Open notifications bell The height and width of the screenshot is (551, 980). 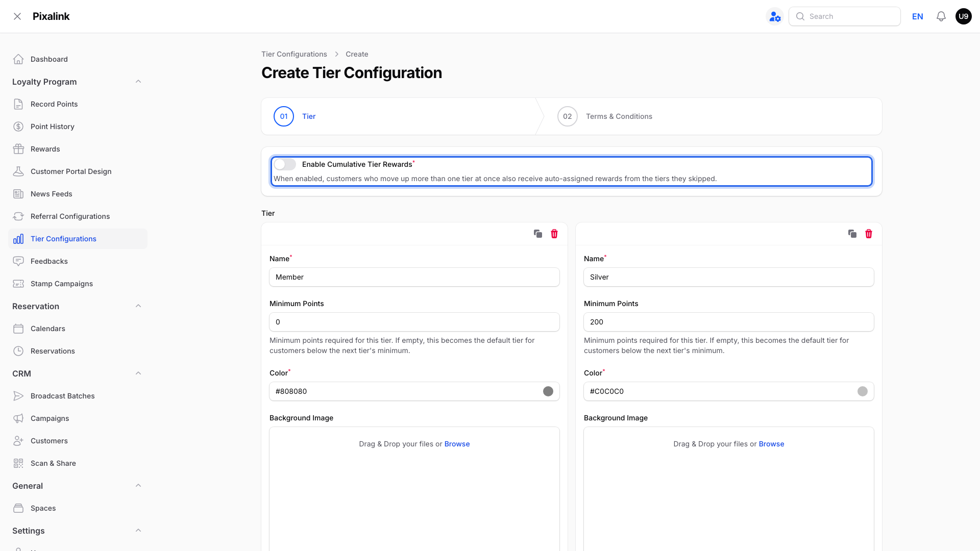941,16
